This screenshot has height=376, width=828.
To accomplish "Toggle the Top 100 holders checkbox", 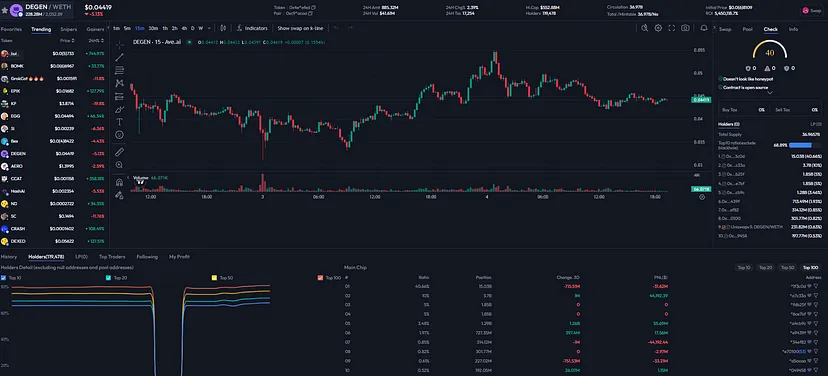I will 320,277.
